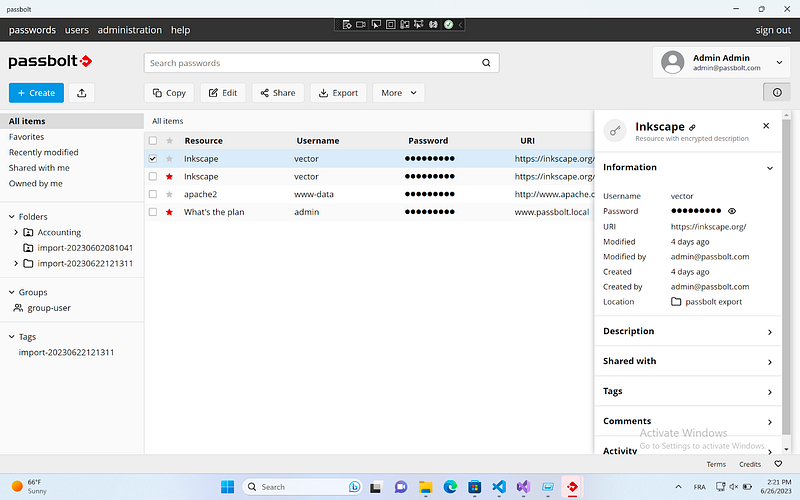This screenshot has height=500, width=800.
Task: Close the Inkscape details sidebar
Action: coord(766,126)
